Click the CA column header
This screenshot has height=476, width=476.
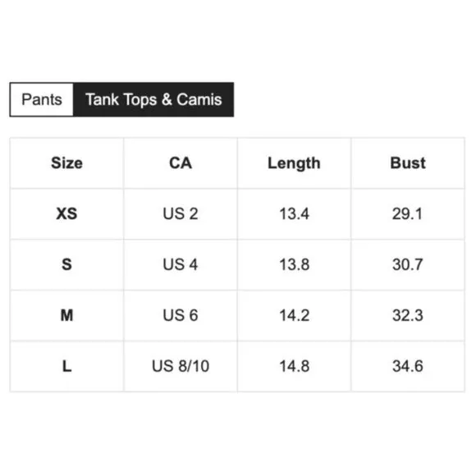[181, 163]
